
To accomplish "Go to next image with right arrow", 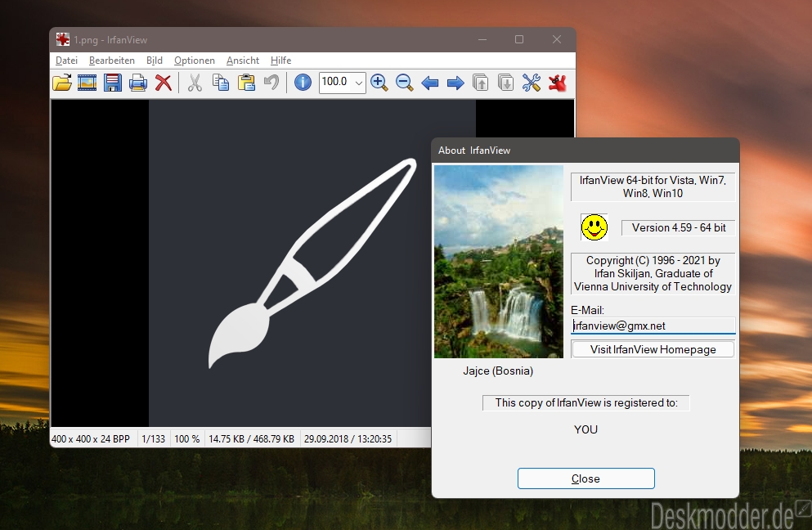I will pyautogui.click(x=455, y=83).
